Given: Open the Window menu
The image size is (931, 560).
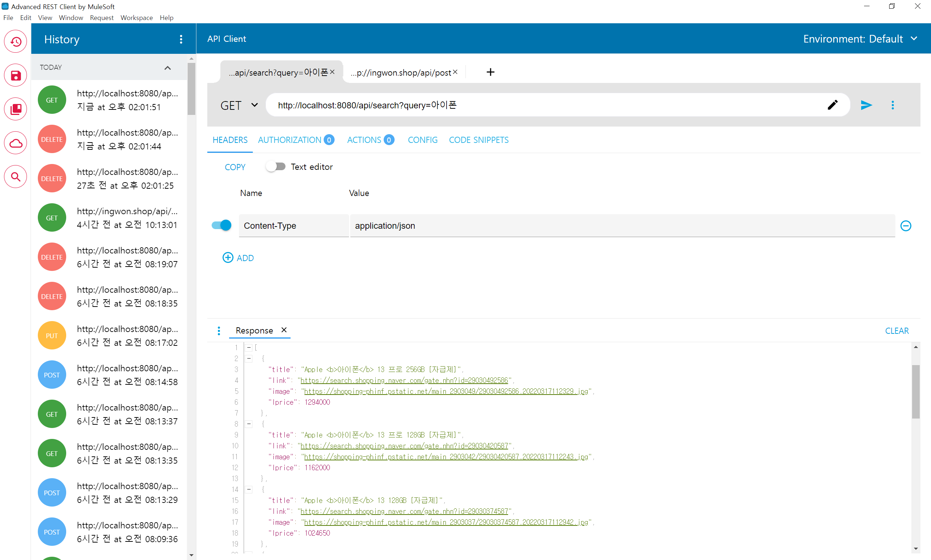Looking at the screenshot, I should tap(71, 18).
